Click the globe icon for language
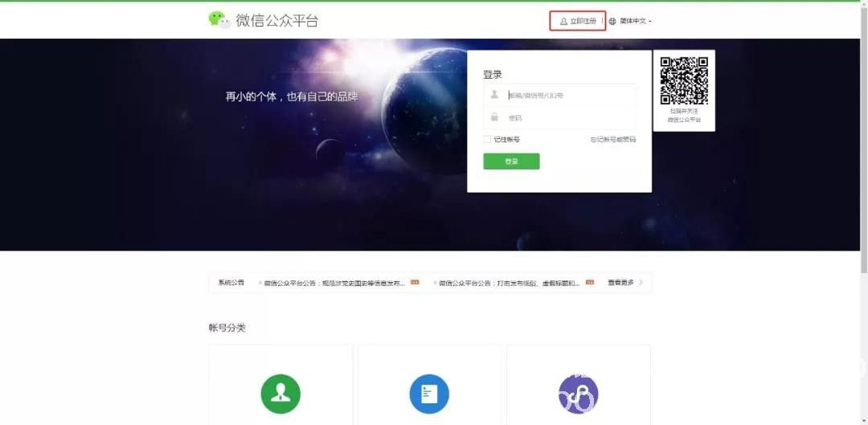Viewport: 868px width, 425px height. pyautogui.click(x=612, y=21)
